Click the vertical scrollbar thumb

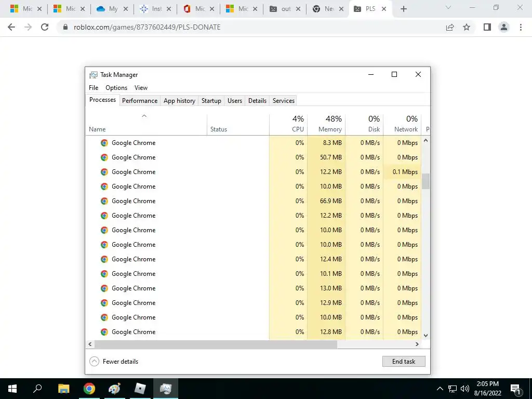[426, 181]
